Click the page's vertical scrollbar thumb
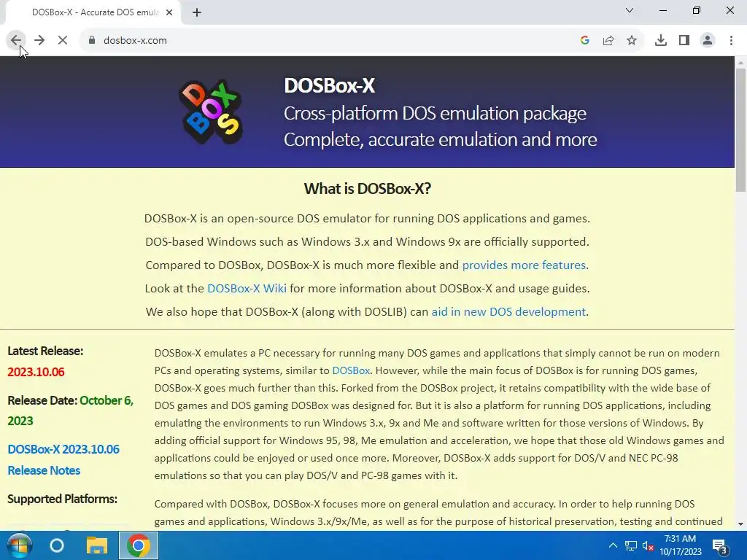The width and height of the screenshot is (747, 560). coord(741,130)
